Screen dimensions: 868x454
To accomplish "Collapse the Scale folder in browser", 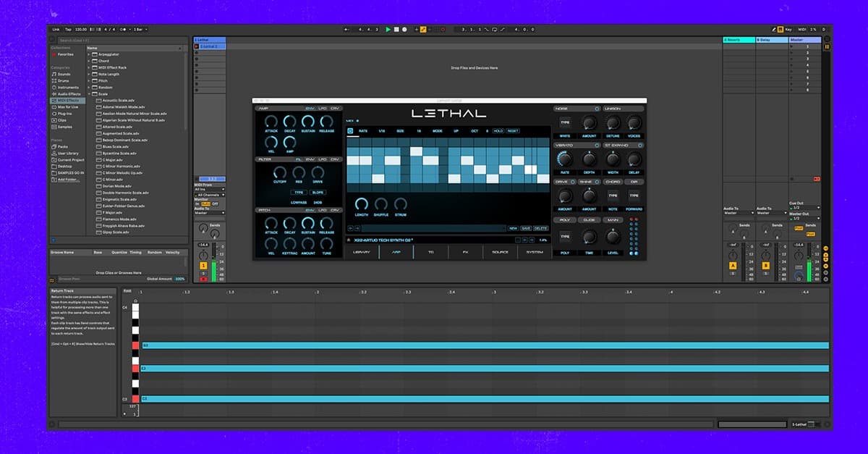I will (x=90, y=94).
